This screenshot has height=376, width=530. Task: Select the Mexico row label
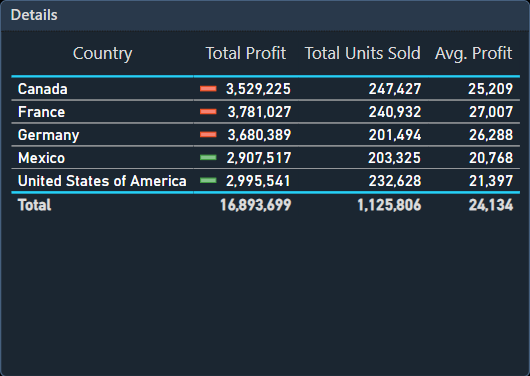click(41, 158)
